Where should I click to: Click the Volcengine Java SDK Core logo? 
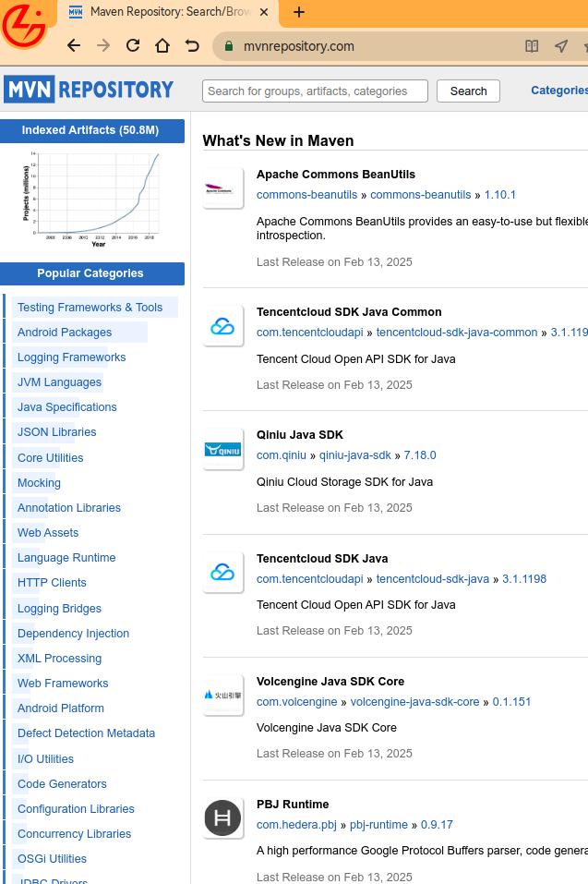click(222, 696)
